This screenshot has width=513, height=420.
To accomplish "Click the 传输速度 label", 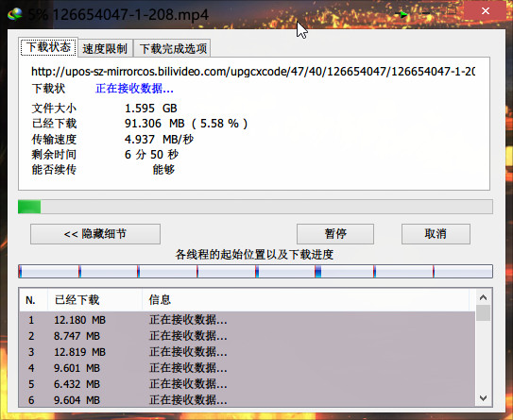I will coord(54,140).
